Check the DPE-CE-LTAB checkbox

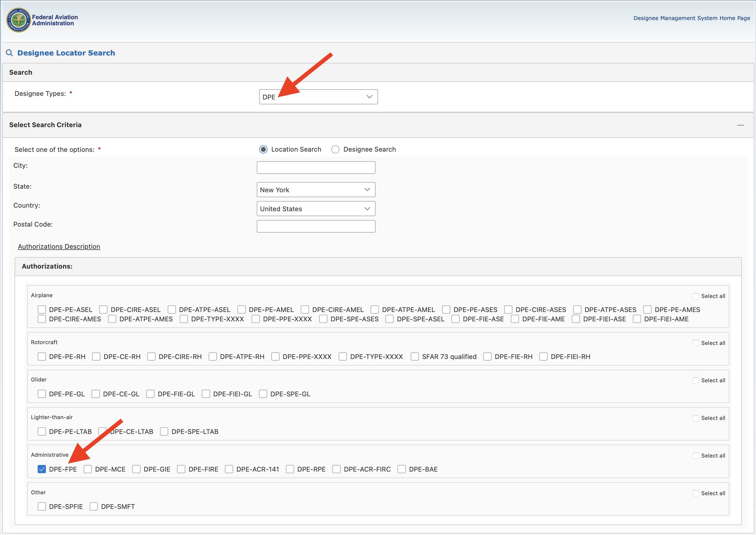[x=103, y=431]
